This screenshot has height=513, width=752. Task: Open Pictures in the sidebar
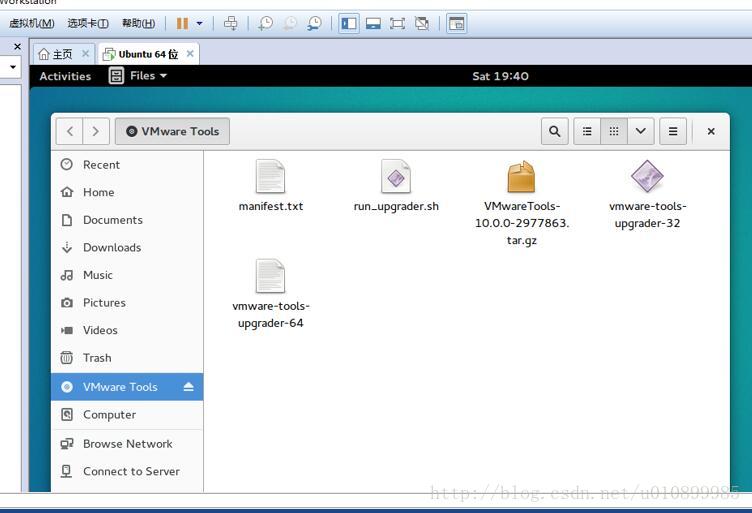(127, 303)
